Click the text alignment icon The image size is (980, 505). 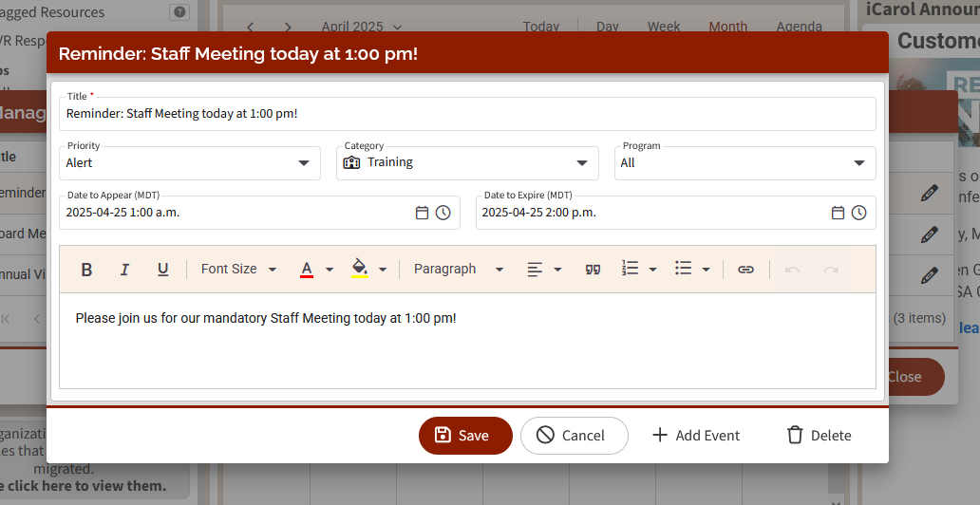coord(535,270)
